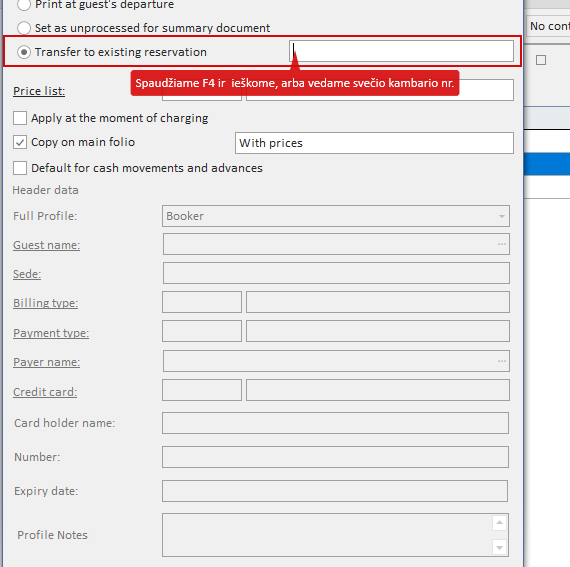This screenshot has width=570, height=567.
Task: Click Profile Notes scroll up arrow
Action: (499, 523)
